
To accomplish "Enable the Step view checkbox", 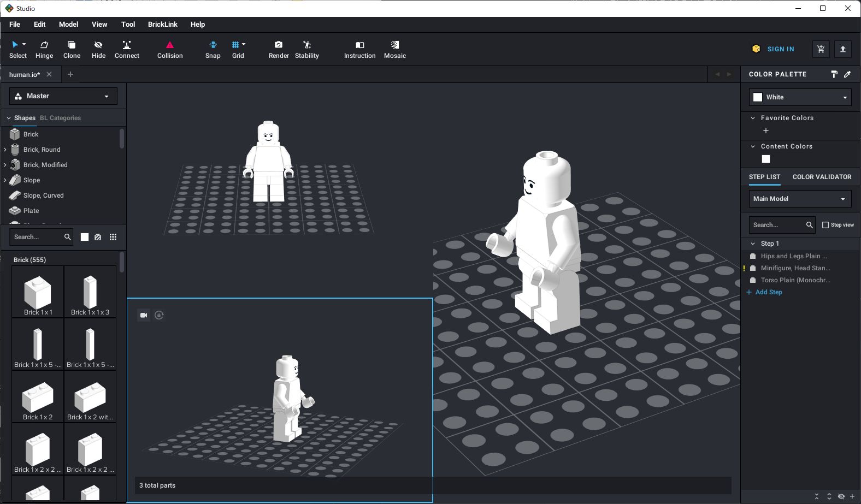I will [x=825, y=225].
